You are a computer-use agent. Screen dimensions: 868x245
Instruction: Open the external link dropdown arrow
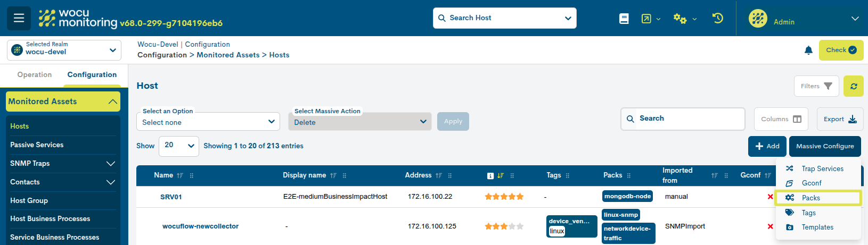coord(658,19)
